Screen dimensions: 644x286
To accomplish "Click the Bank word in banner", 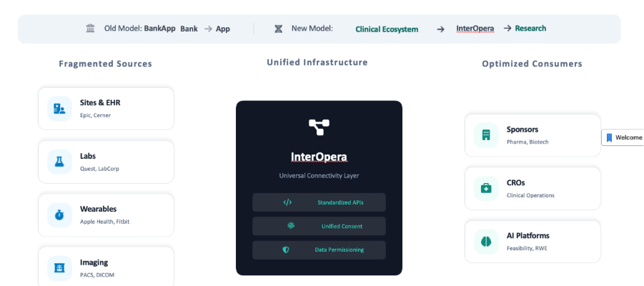I will coord(189,29).
